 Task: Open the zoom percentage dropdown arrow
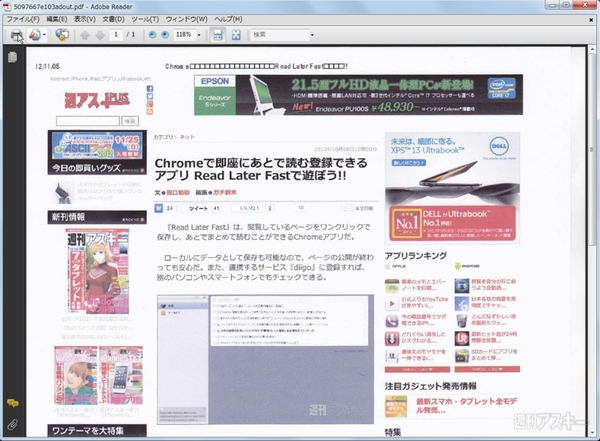199,35
